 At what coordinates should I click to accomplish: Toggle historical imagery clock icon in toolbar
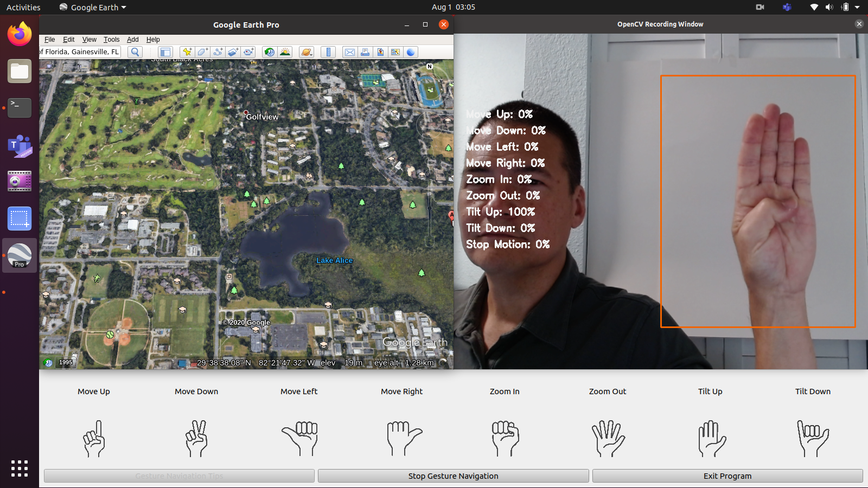[x=269, y=52]
